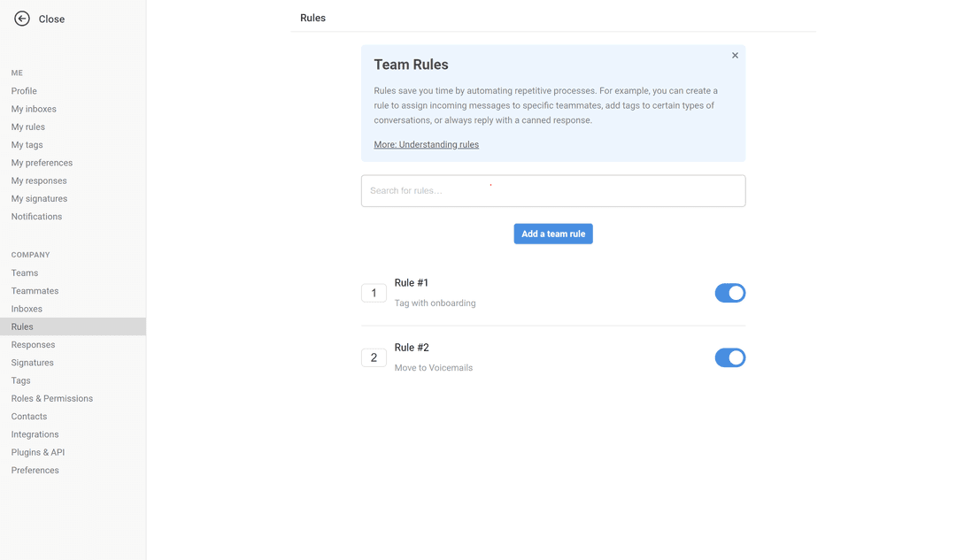Viewport: 956px width, 560px height.
Task: Open the My signatures page
Action: click(x=39, y=198)
